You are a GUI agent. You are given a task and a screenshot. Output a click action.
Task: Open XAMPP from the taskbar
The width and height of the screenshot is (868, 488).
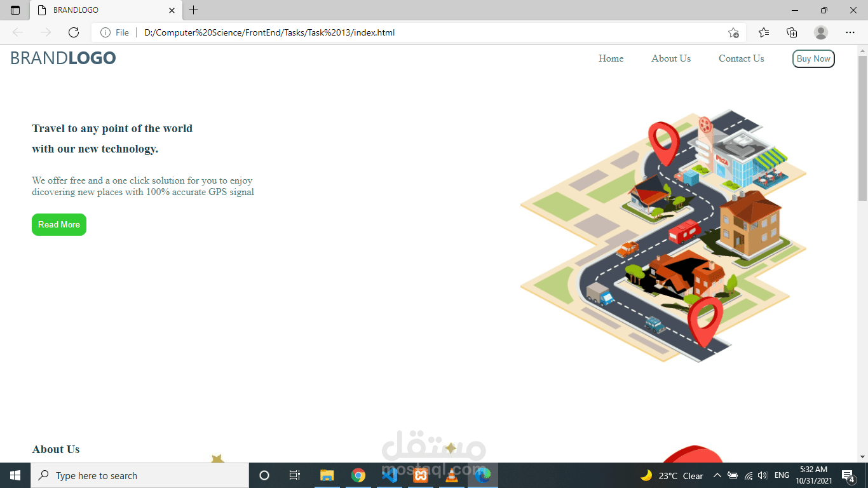coord(421,475)
